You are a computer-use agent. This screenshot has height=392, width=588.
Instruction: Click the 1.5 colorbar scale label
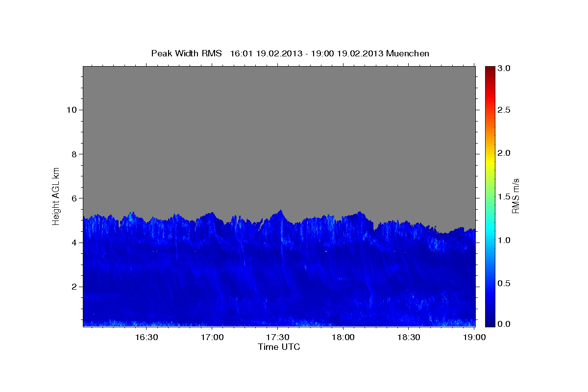tap(505, 197)
